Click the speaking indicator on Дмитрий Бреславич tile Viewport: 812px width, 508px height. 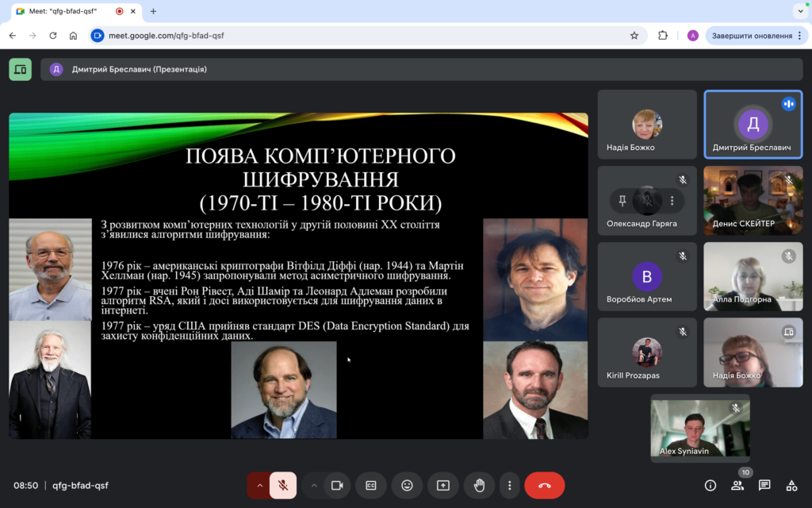pyautogui.click(x=789, y=104)
